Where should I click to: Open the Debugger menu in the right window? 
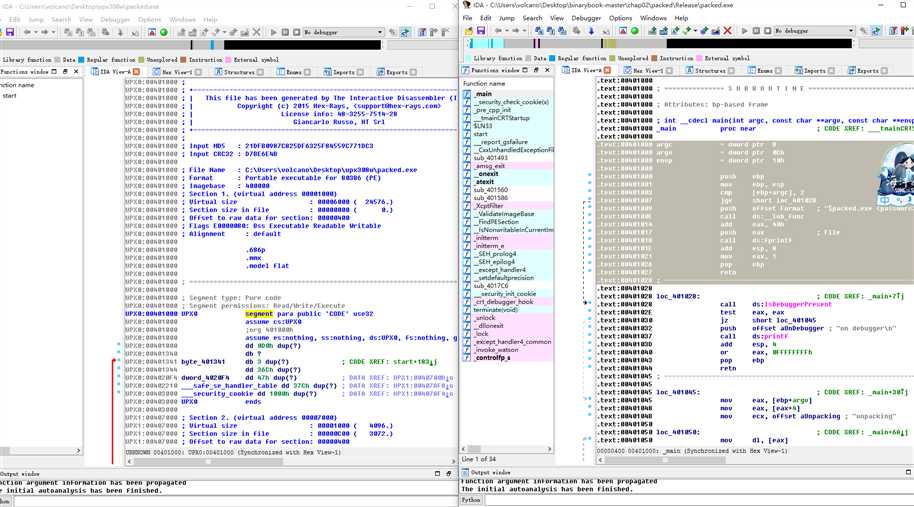[587, 18]
